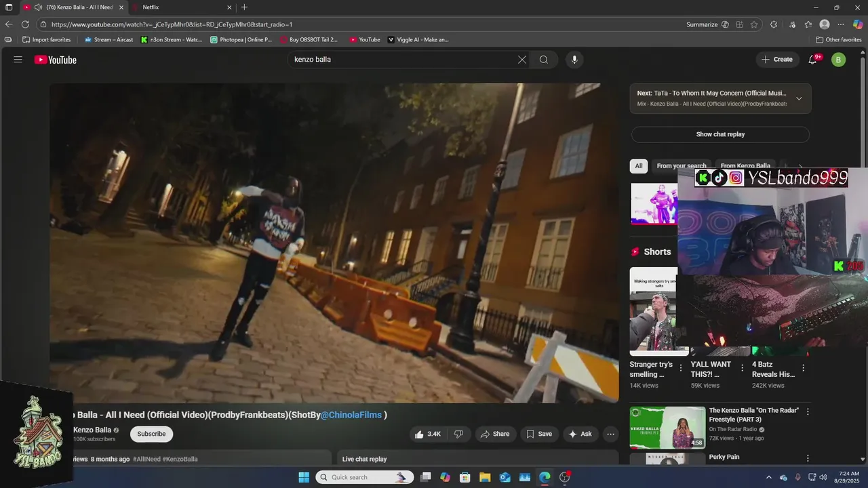Expand the Other favorites folder
The width and height of the screenshot is (868, 488).
(x=839, y=40)
